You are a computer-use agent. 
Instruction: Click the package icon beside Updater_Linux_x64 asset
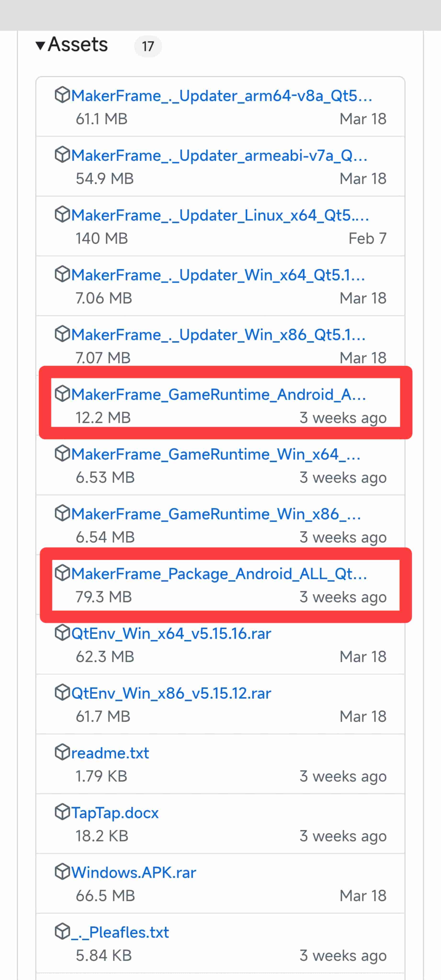[x=62, y=214]
